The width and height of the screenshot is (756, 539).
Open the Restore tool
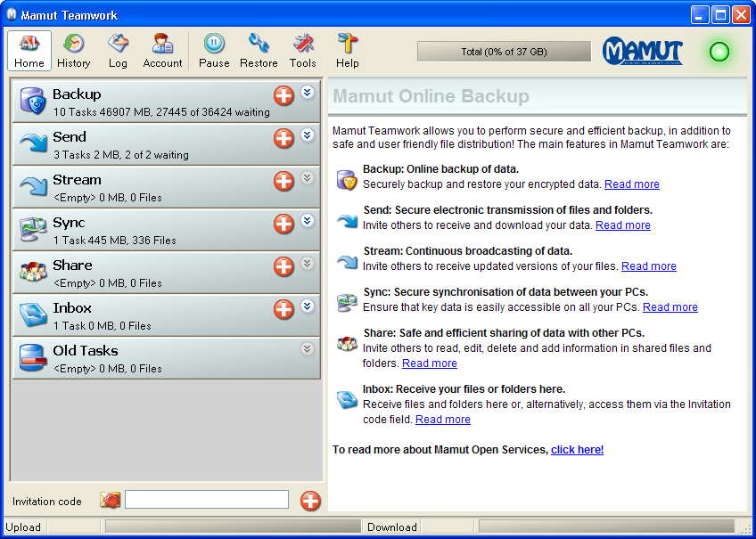click(259, 51)
